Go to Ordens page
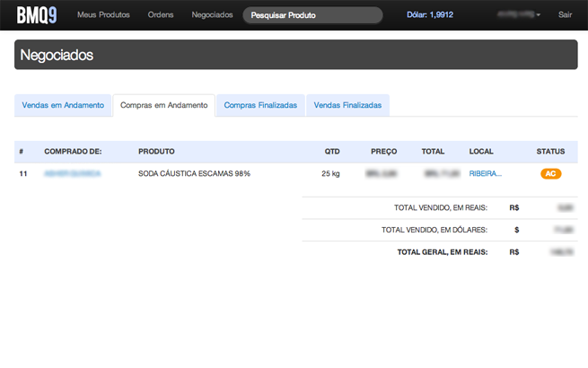 pos(161,15)
